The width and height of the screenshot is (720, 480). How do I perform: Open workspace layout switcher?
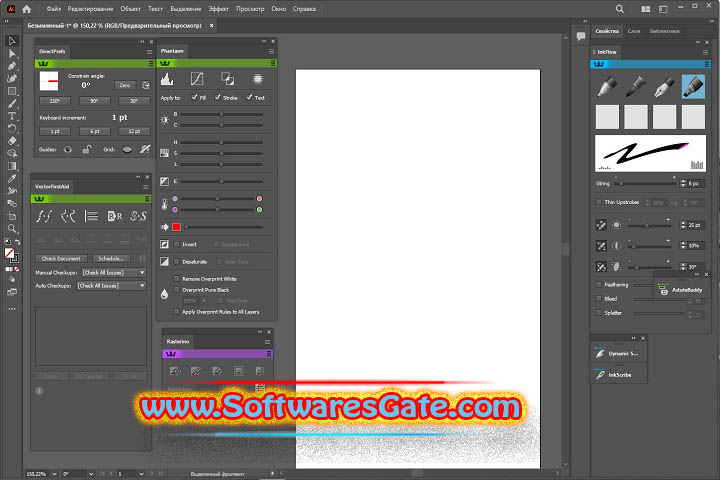point(663,9)
